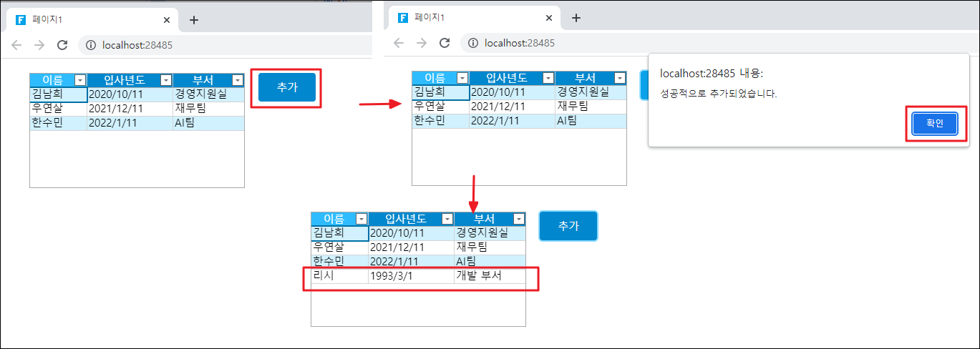980x349 pixels.
Task: Expand the 이름 filter dropdown in the table containing 리시
Action: pos(362,219)
